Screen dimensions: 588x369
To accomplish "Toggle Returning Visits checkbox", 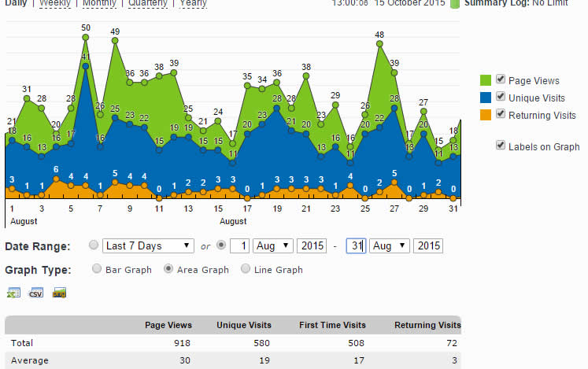I will tap(501, 113).
